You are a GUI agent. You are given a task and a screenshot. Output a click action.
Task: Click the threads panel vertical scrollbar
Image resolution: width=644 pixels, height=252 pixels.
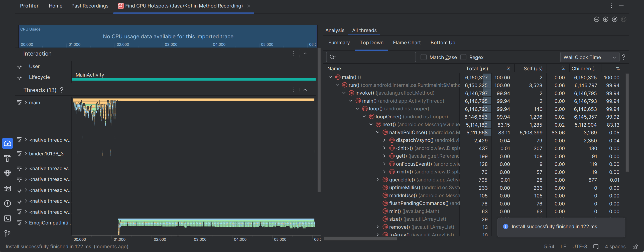click(x=319, y=120)
